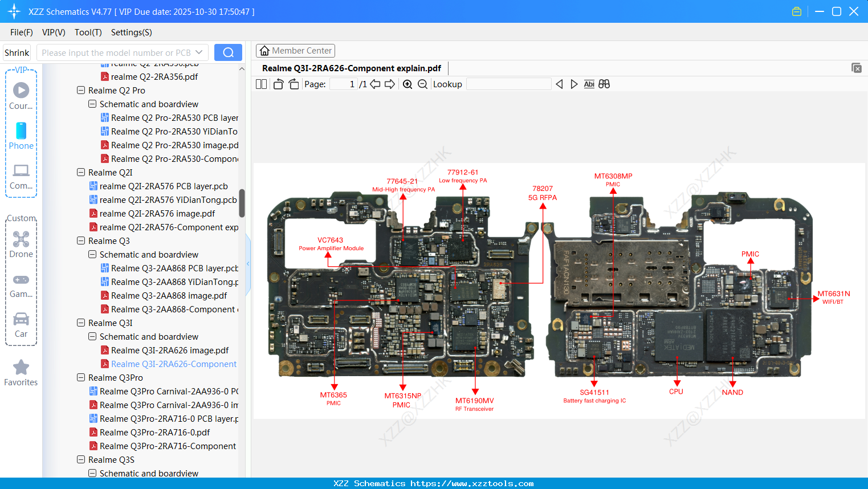Open the File(F) menu
Image resolution: width=868 pixels, height=489 pixels.
22,32
